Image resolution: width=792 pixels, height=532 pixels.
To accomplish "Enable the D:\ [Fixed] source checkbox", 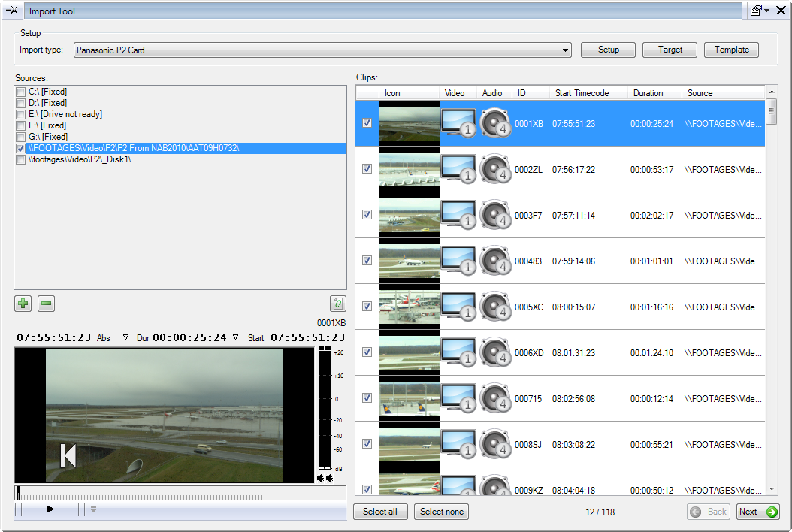I will click(x=21, y=103).
